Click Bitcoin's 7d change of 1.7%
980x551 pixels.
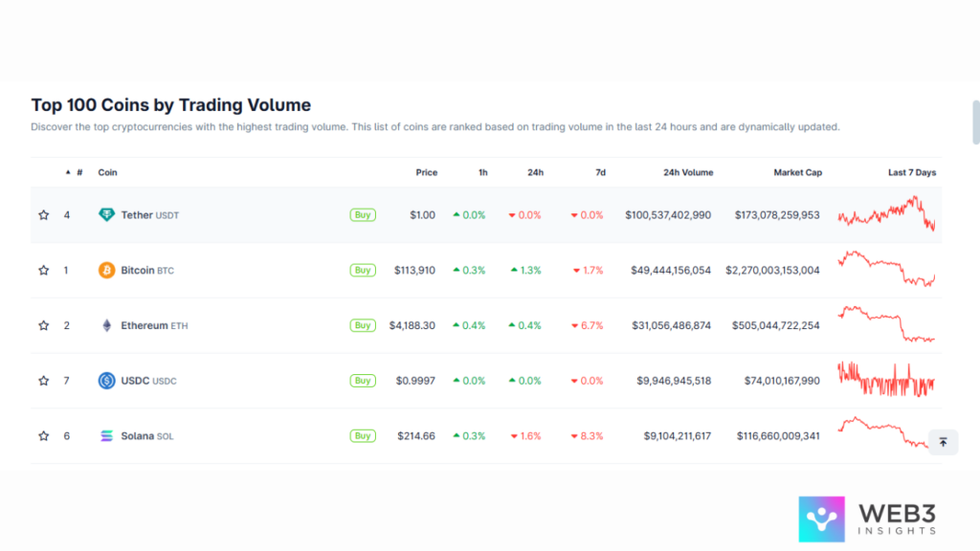(x=589, y=271)
